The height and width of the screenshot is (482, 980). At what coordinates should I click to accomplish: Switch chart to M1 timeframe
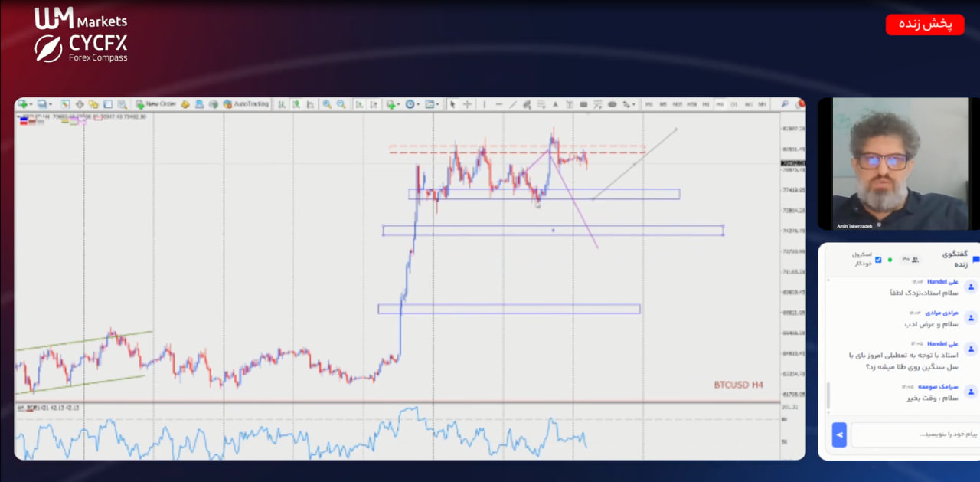tap(648, 104)
